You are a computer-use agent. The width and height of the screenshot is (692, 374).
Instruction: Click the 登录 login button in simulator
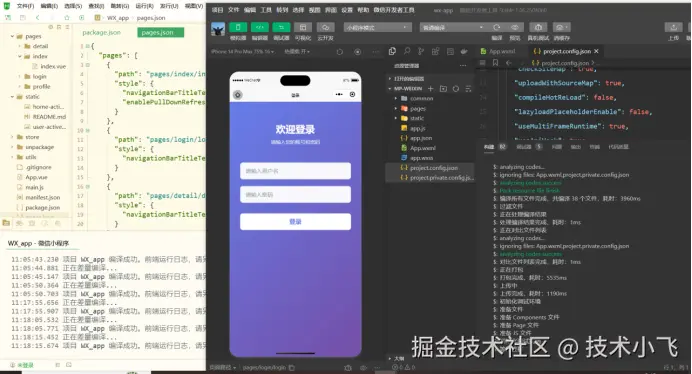click(295, 222)
